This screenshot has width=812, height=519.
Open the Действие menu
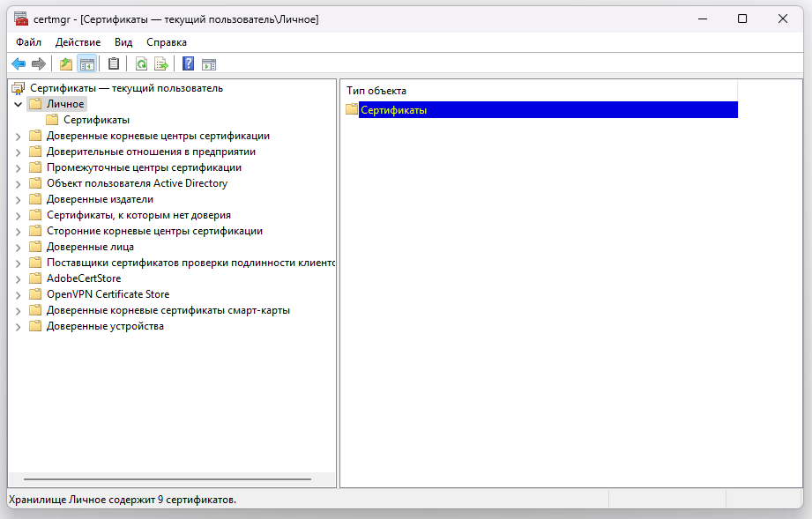click(78, 42)
